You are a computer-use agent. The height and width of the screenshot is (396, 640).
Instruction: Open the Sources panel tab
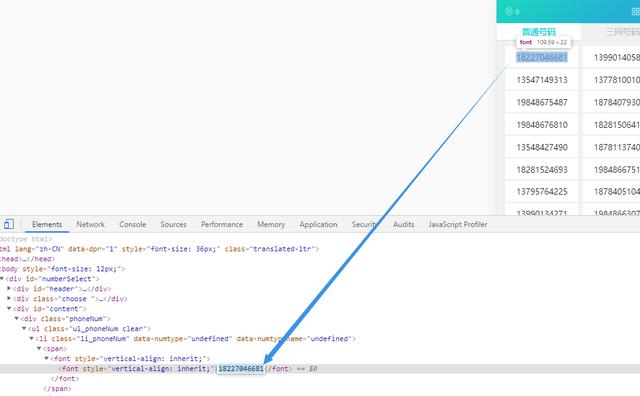click(x=173, y=225)
